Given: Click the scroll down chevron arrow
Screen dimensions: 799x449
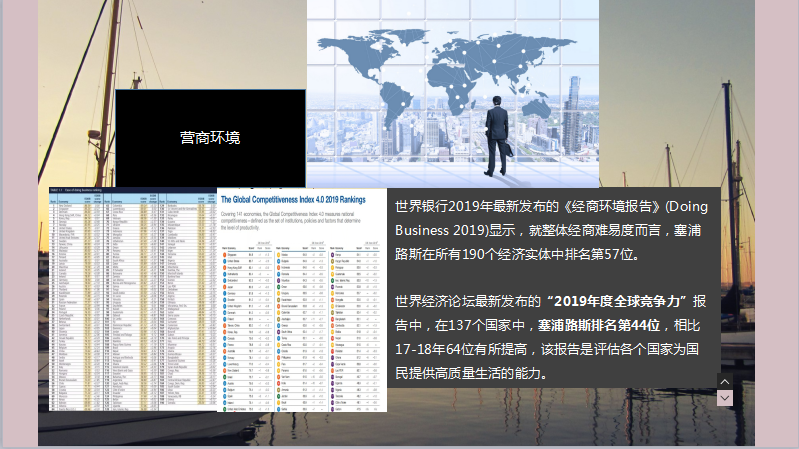Looking at the screenshot, I should tap(726, 398).
